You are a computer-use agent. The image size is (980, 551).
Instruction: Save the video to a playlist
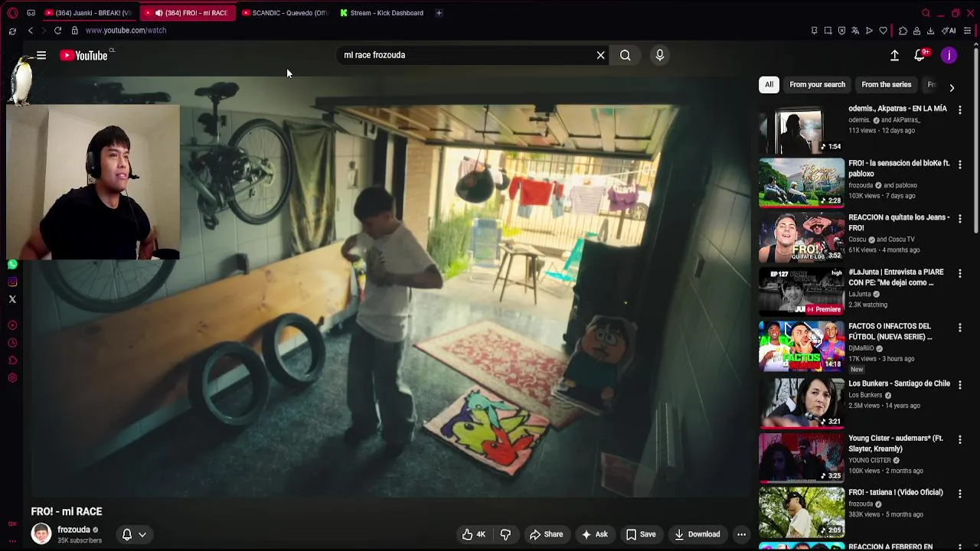point(642,535)
